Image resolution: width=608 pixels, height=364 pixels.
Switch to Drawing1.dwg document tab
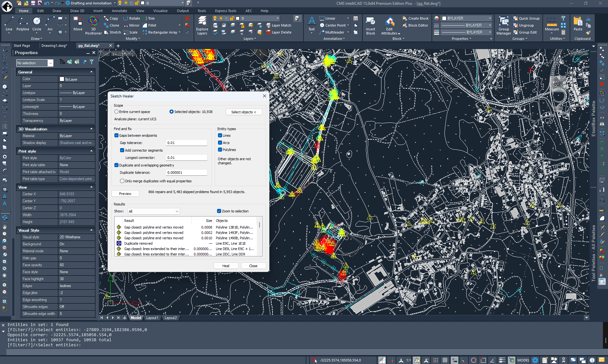click(x=54, y=46)
